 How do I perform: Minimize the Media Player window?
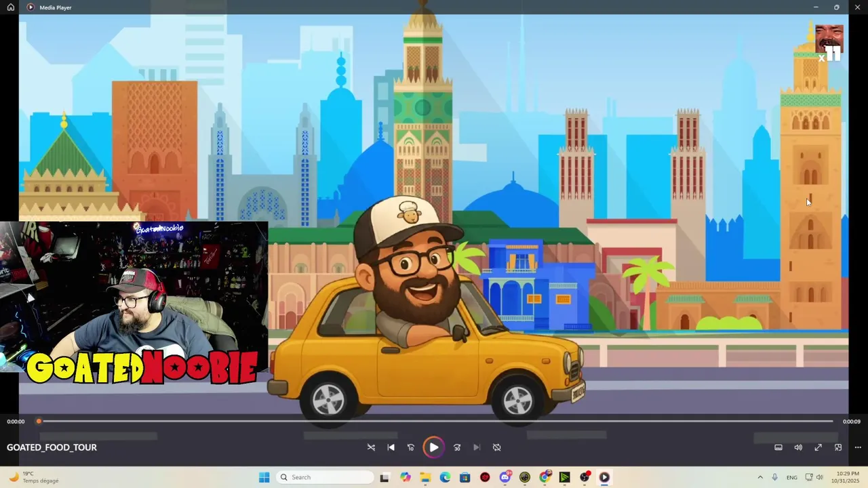pos(816,7)
